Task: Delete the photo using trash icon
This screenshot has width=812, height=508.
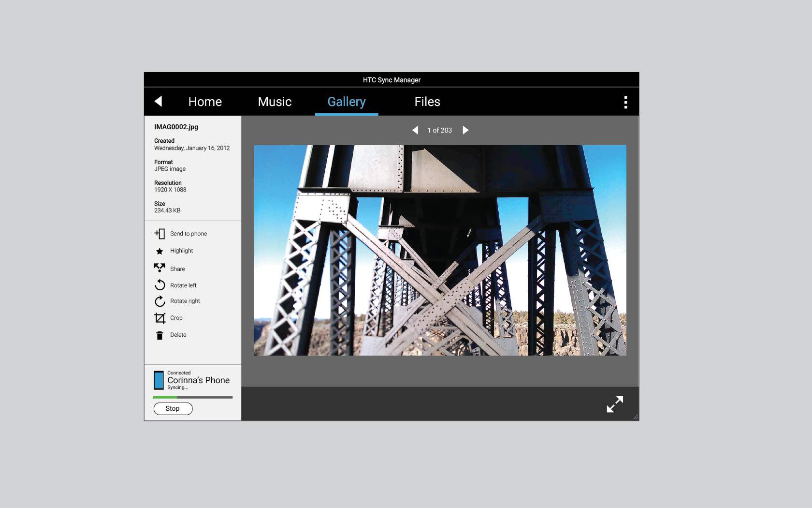Action: click(x=160, y=335)
